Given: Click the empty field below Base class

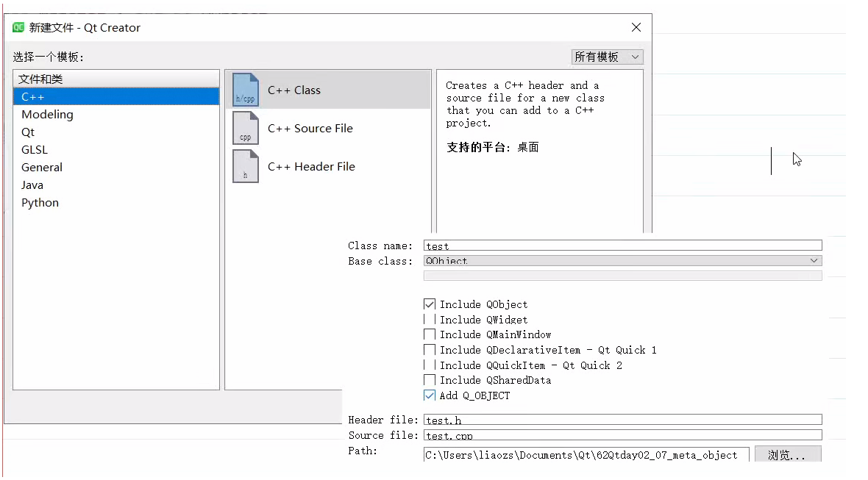Looking at the screenshot, I should [623, 276].
